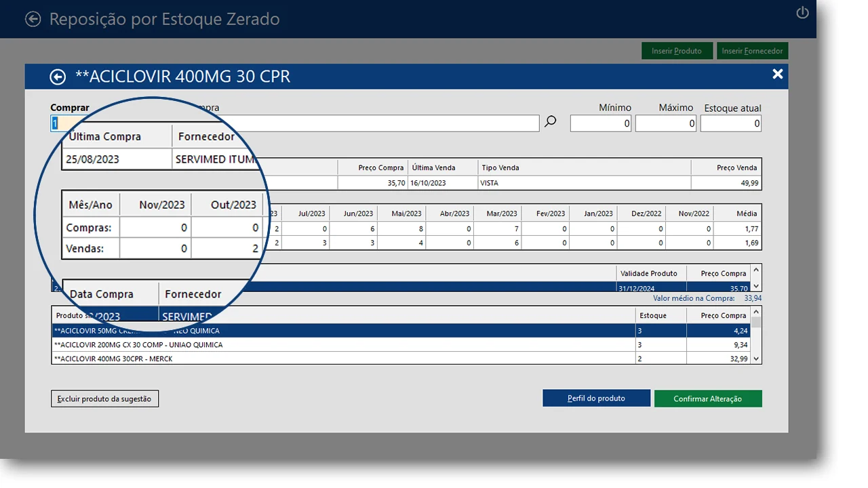Click the Estoque column header

[x=660, y=315]
